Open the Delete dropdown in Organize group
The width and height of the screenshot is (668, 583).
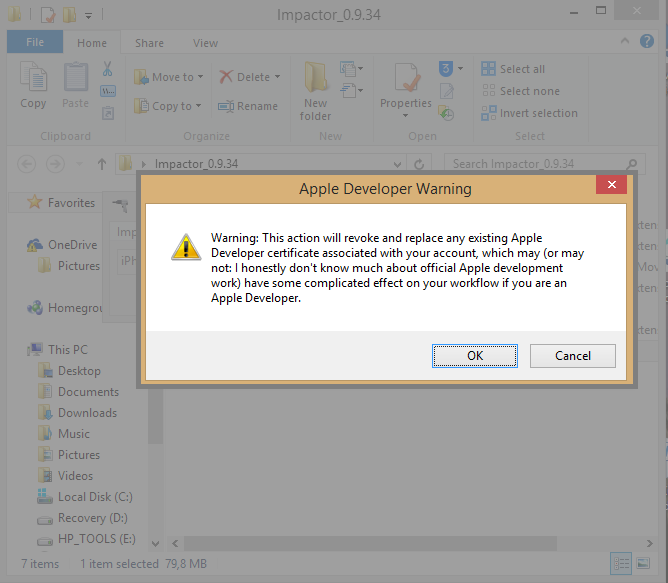(250, 77)
